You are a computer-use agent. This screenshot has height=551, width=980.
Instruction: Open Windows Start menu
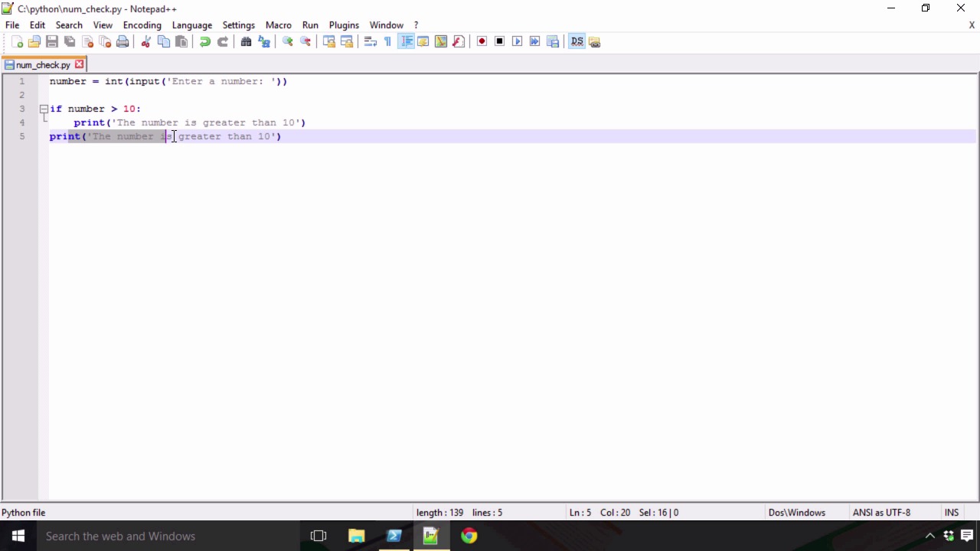point(18,536)
